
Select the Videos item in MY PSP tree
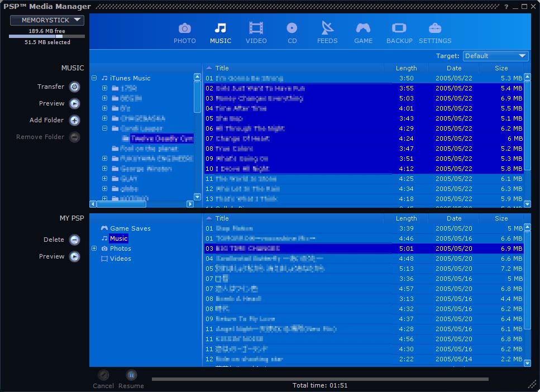(x=116, y=259)
